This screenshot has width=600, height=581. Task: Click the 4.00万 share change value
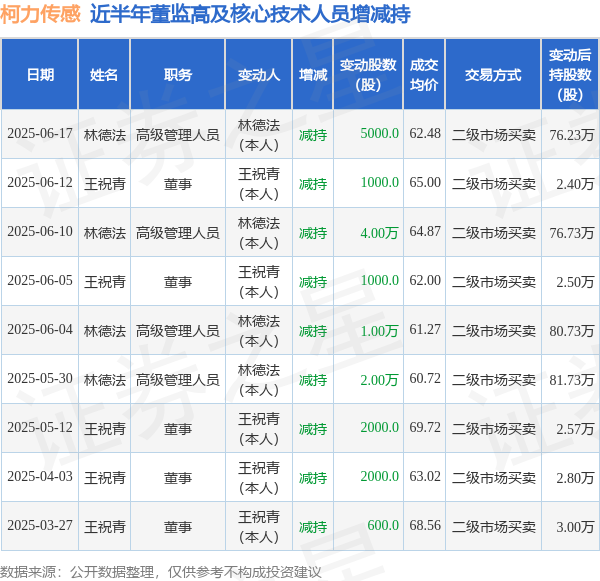380,233
